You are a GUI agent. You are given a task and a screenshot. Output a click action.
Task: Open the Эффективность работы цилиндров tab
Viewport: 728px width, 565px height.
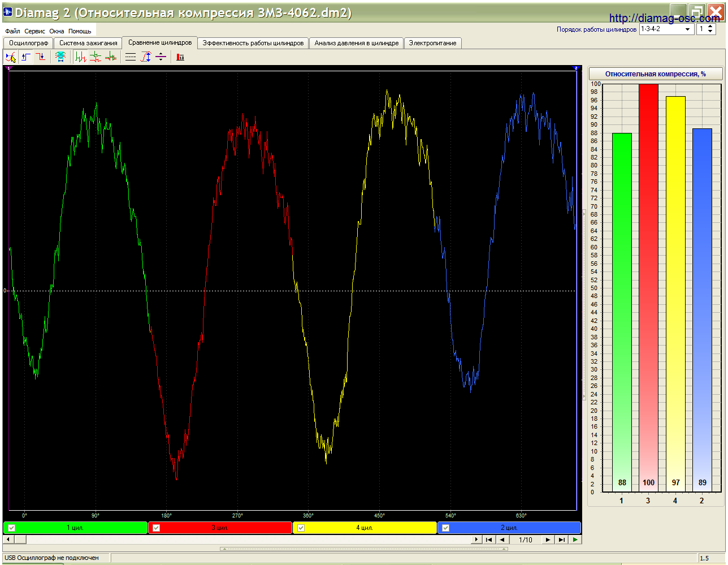pyautogui.click(x=253, y=43)
